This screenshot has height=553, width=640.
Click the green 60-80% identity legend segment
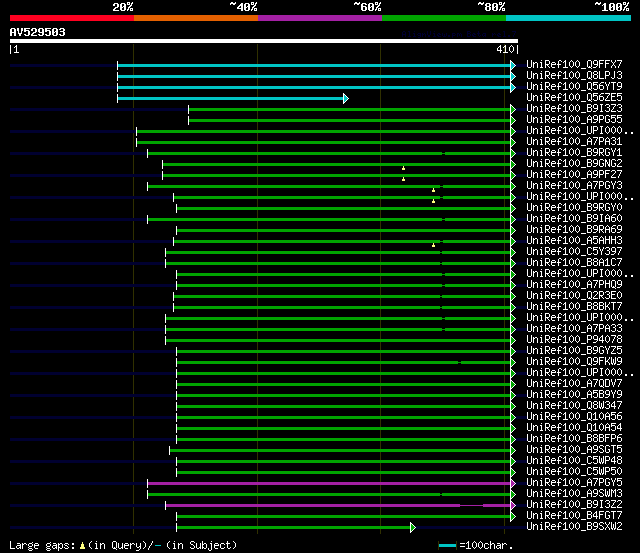444,18
